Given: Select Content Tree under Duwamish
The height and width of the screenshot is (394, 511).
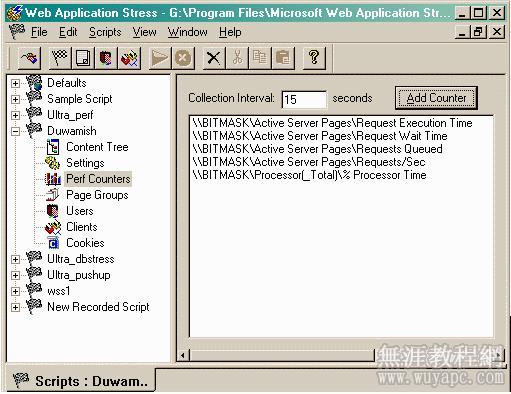Looking at the screenshot, I should pos(97,147).
